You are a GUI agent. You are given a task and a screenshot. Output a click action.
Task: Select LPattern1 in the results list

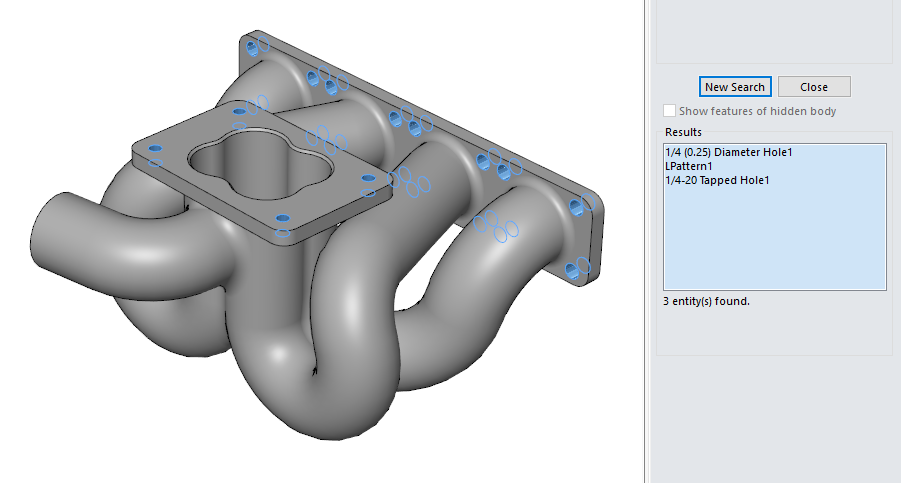(689, 166)
